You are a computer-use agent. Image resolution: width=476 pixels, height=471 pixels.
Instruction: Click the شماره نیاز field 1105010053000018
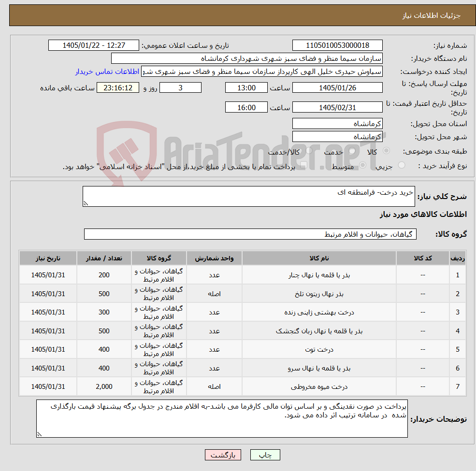[337, 45]
